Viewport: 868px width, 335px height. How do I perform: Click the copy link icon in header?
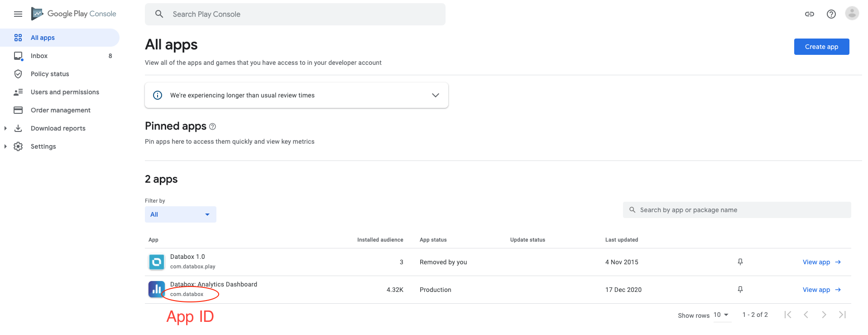click(809, 14)
